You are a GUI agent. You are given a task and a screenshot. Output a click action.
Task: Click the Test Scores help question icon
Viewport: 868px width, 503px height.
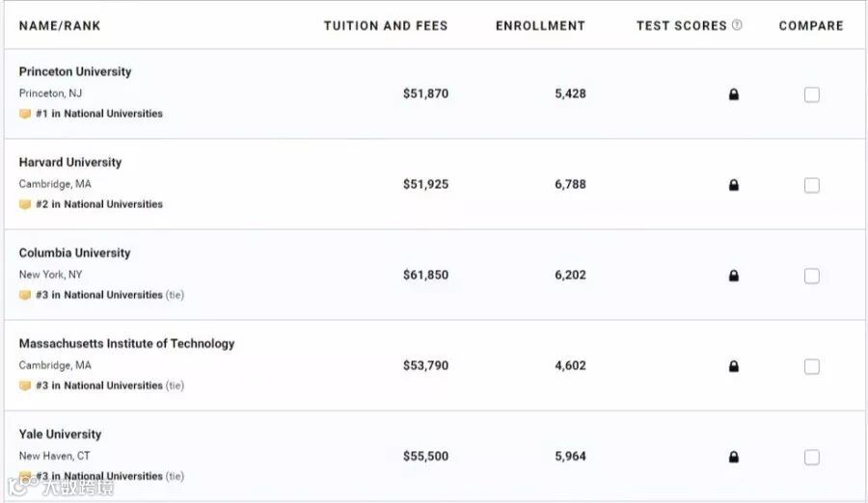click(x=738, y=25)
